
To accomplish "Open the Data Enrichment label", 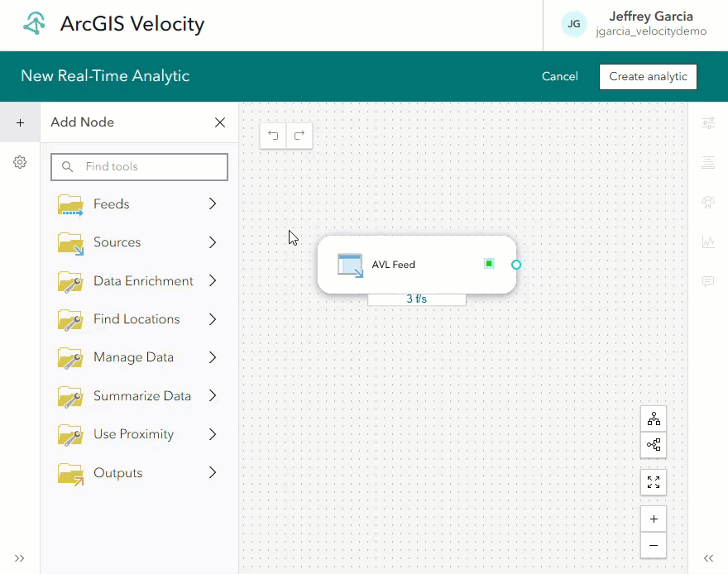I will (143, 280).
